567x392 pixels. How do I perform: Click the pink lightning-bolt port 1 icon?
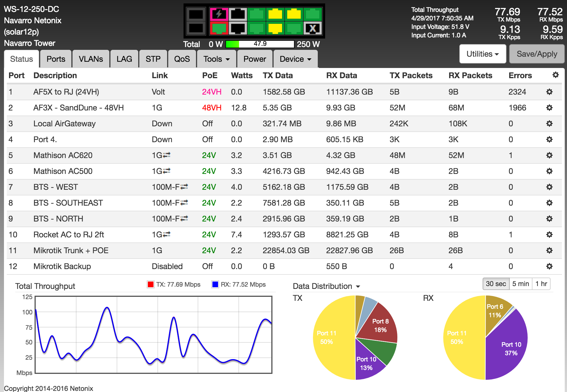tap(219, 14)
